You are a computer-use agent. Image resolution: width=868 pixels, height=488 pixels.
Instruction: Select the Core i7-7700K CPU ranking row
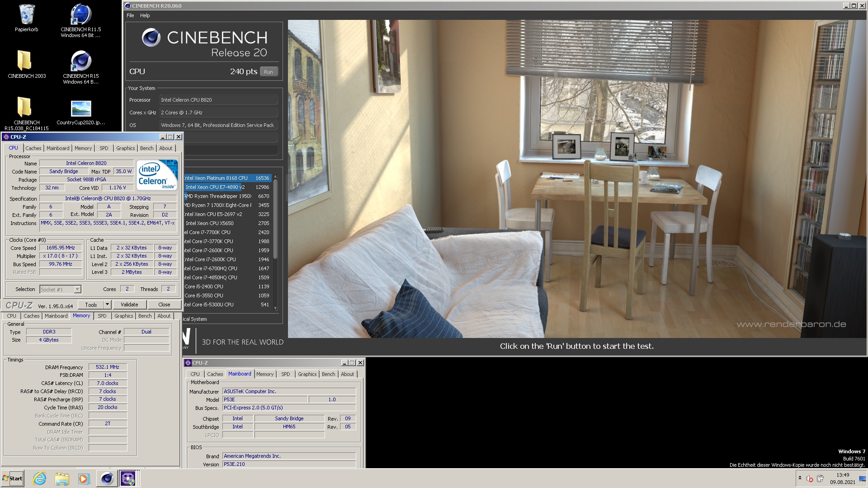[x=227, y=232]
